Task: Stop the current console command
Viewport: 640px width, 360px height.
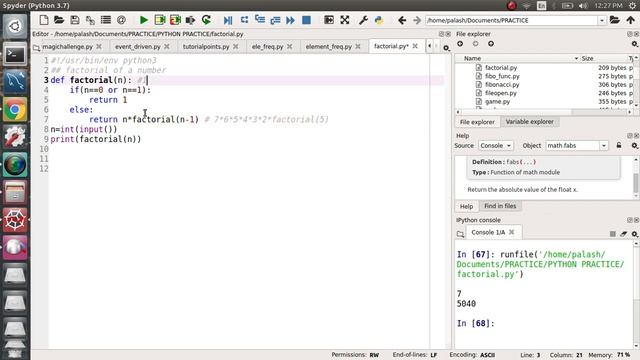Action: [x=613, y=234]
